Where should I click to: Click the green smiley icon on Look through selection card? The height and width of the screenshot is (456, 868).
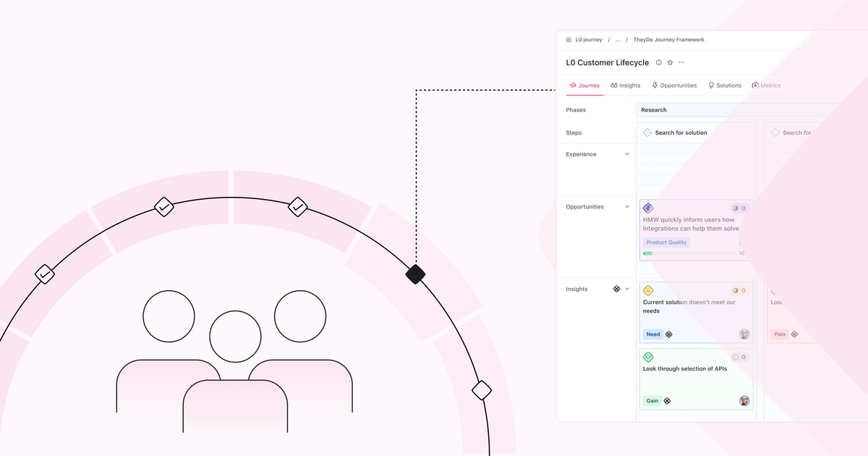pos(648,357)
